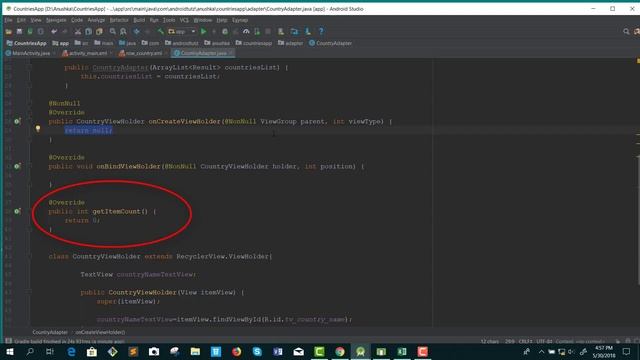Click the adapter folder breadcrumb
The image size is (640, 360).
(x=290, y=43)
